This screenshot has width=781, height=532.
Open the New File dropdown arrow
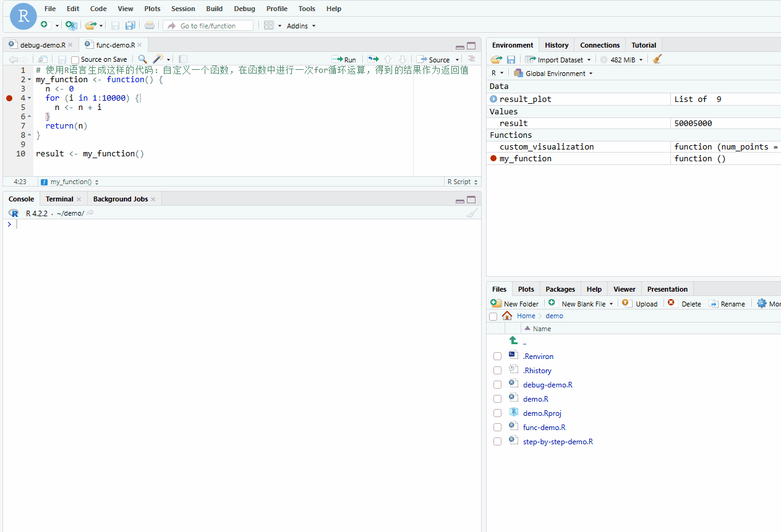tap(57, 26)
